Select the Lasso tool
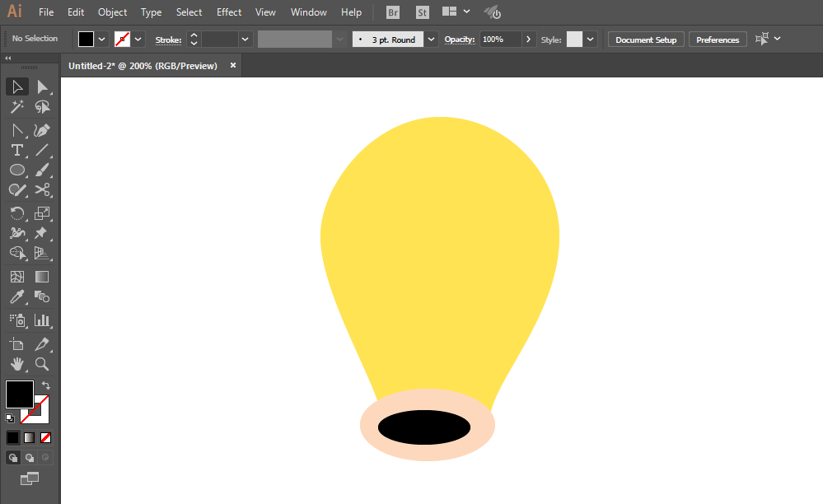Screen dimensions: 823x504 pyautogui.click(x=42, y=107)
